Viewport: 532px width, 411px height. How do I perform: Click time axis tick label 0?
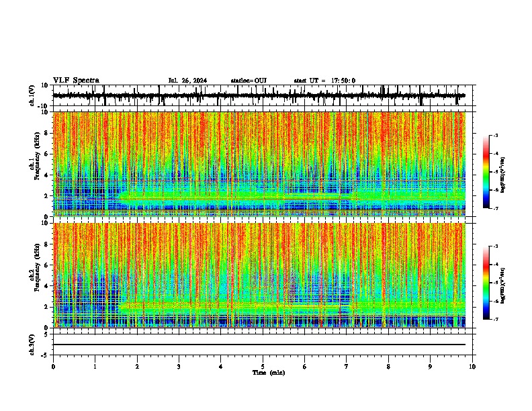53,367
